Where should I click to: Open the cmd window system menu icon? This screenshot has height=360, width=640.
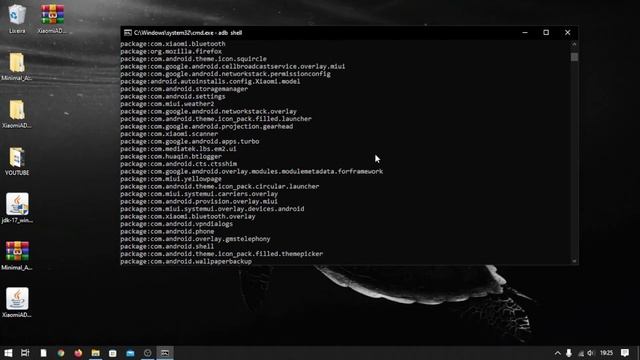point(127,33)
